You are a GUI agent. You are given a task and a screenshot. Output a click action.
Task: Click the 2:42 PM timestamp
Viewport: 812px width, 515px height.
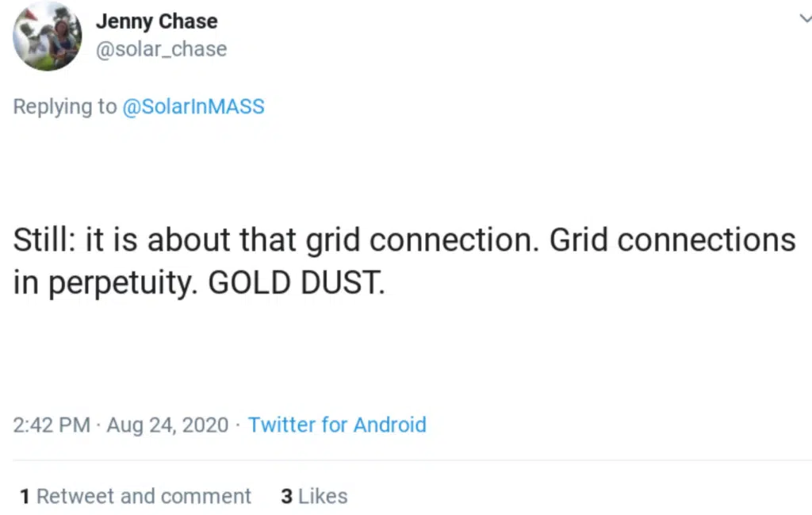[52, 425]
